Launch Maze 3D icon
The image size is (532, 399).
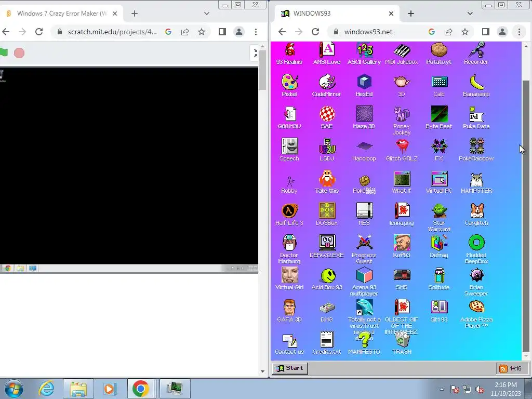pyautogui.click(x=364, y=118)
